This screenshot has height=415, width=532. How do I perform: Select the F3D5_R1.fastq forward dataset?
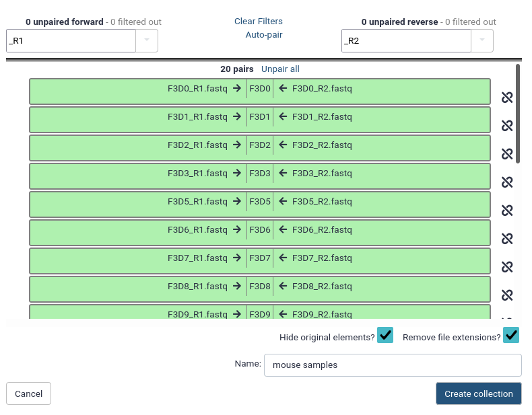[197, 202]
